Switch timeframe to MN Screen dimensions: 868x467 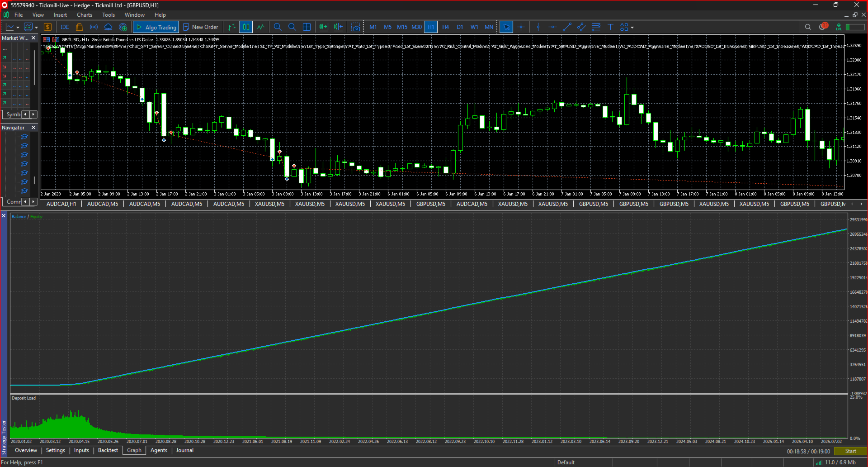(x=489, y=27)
